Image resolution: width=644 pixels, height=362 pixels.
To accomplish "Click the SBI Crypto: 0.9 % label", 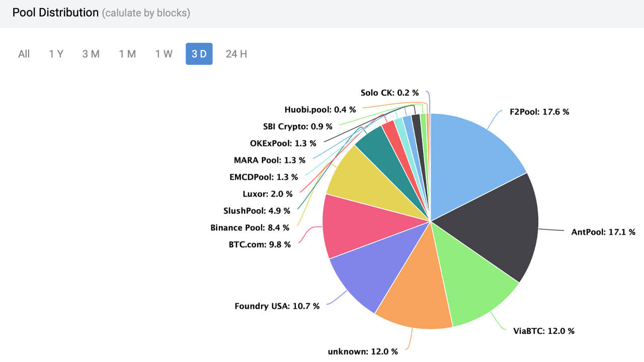I will pyautogui.click(x=298, y=126).
